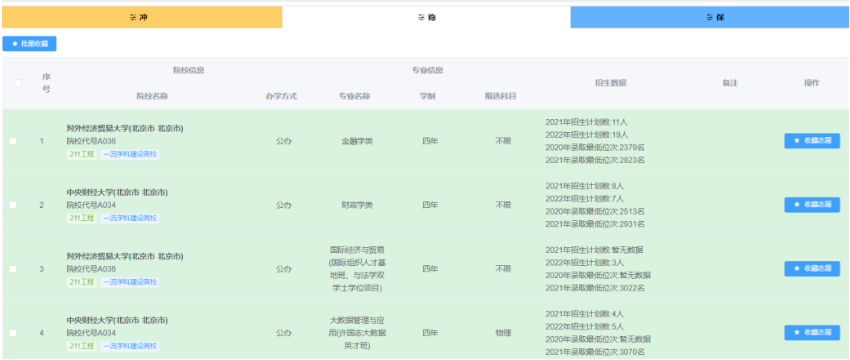850x360 pixels.
Task: Click 2020年录取最低位次:2513名 text
Action: click(595, 211)
